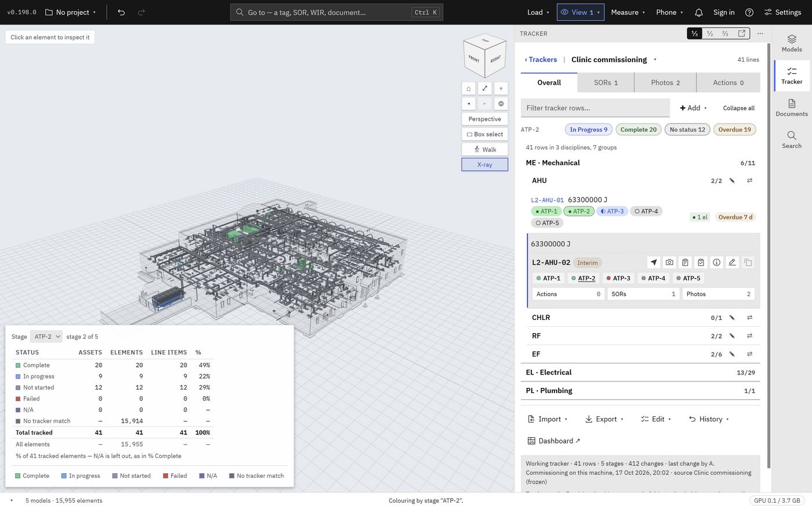This screenshot has height=508, width=812.
Task: Open the Documents sidebar panel
Action: point(791,108)
